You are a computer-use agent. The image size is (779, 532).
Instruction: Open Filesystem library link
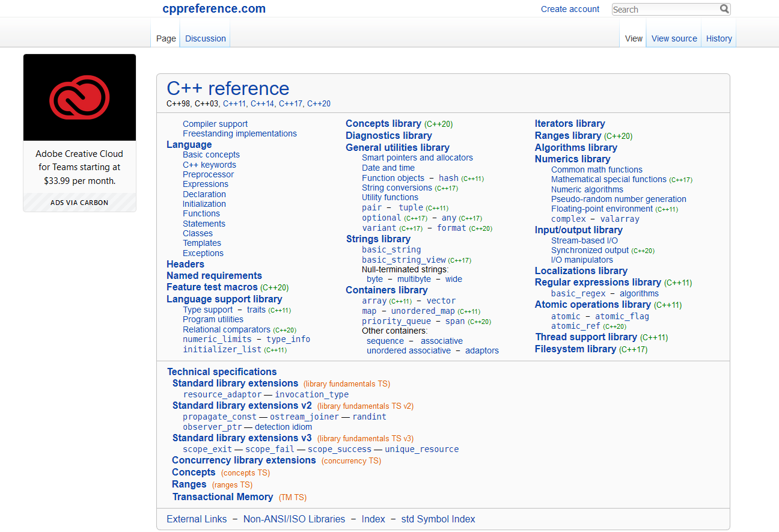coord(575,349)
